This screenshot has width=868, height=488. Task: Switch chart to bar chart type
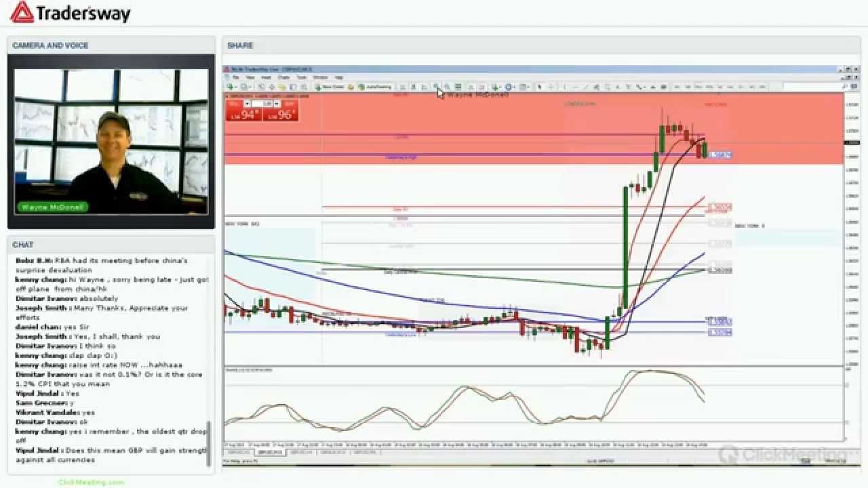(402, 87)
